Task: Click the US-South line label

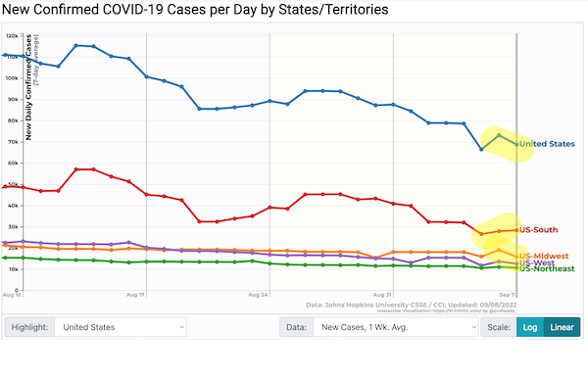Action: (x=538, y=230)
